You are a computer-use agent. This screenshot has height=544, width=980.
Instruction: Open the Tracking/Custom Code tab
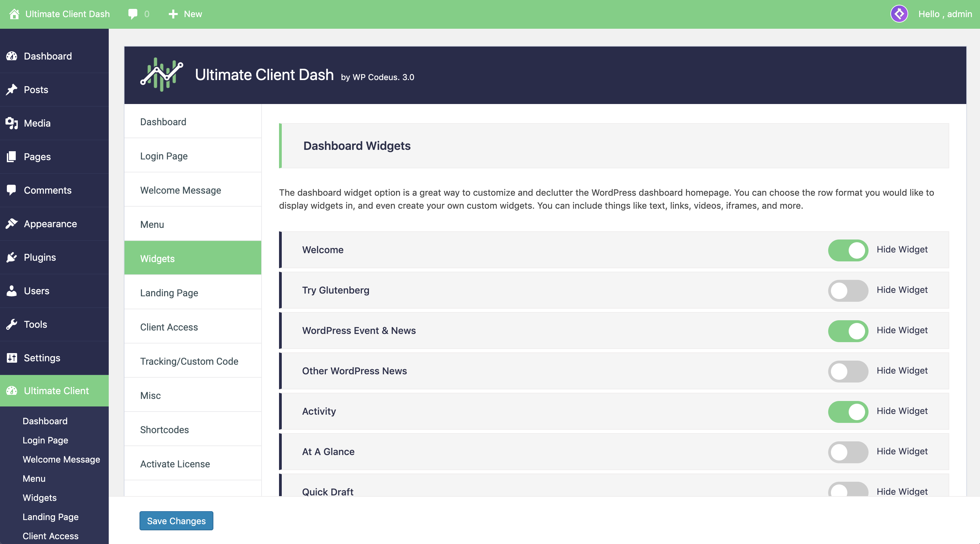189,361
